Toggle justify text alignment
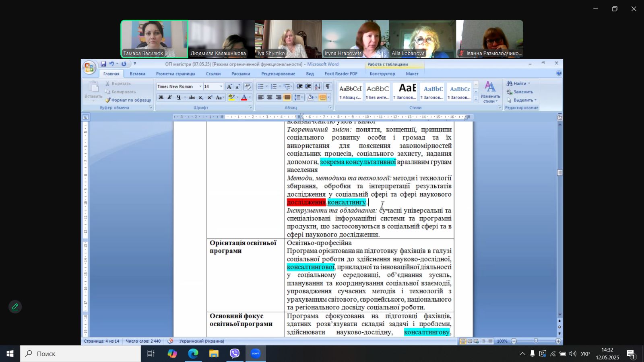644x362 pixels. point(287,97)
